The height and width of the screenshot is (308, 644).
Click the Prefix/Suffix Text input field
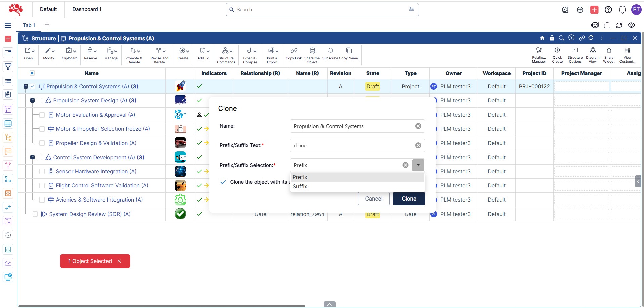click(x=353, y=146)
